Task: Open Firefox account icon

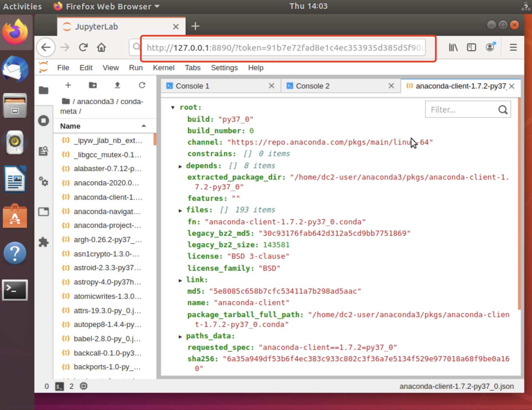Action: (490, 47)
